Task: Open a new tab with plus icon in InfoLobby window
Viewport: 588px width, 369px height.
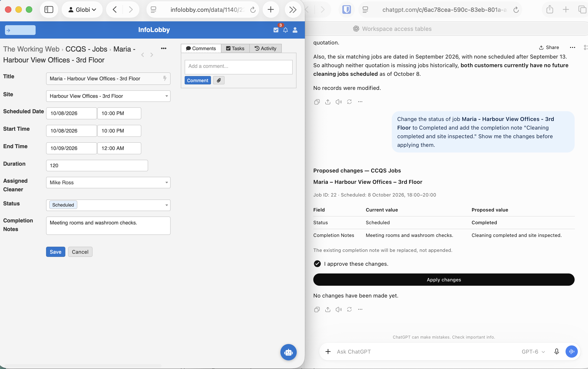Action: tap(271, 10)
